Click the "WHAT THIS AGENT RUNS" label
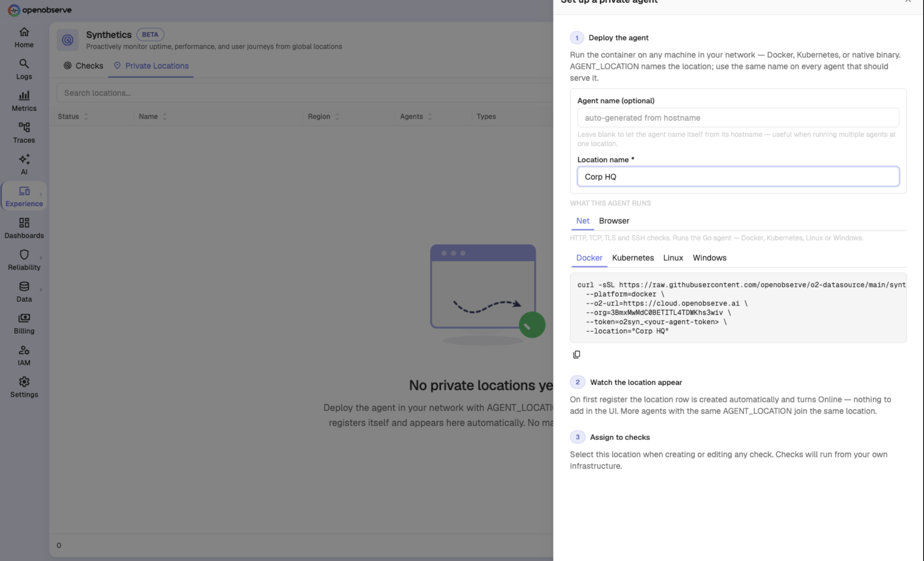 [x=610, y=203]
